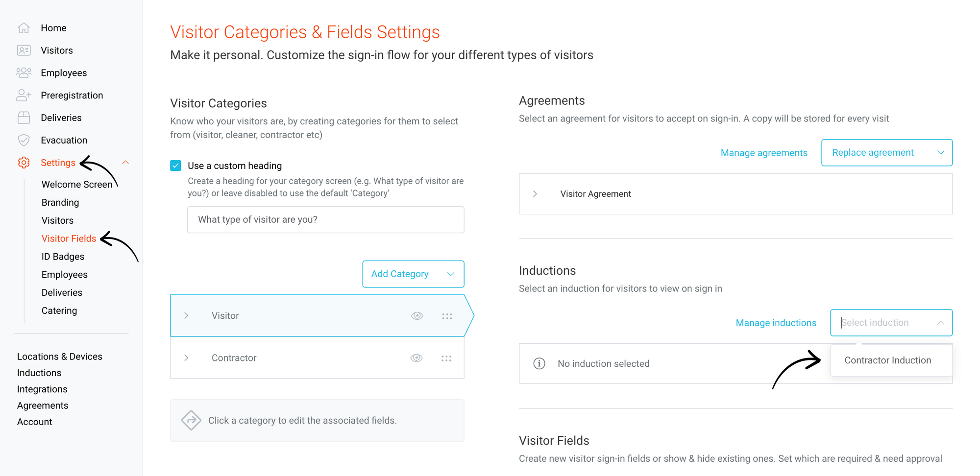Click the Settings gear icon
Viewport: 980px width, 476px height.
24,163
